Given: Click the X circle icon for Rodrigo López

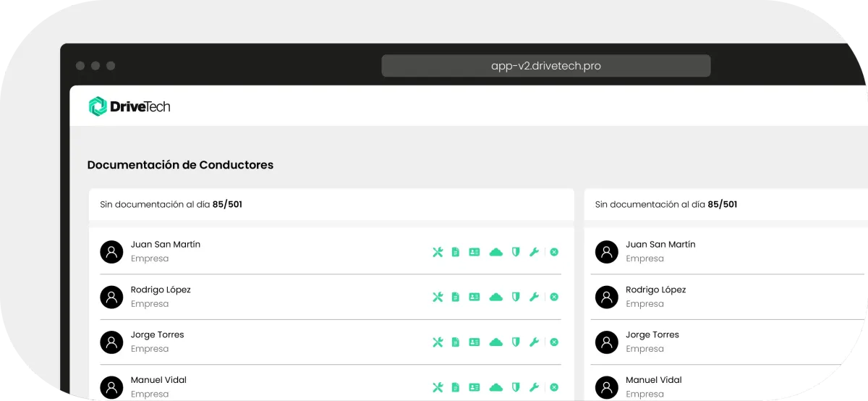Looking at the screenshot, I should click(x=554, y=297).
